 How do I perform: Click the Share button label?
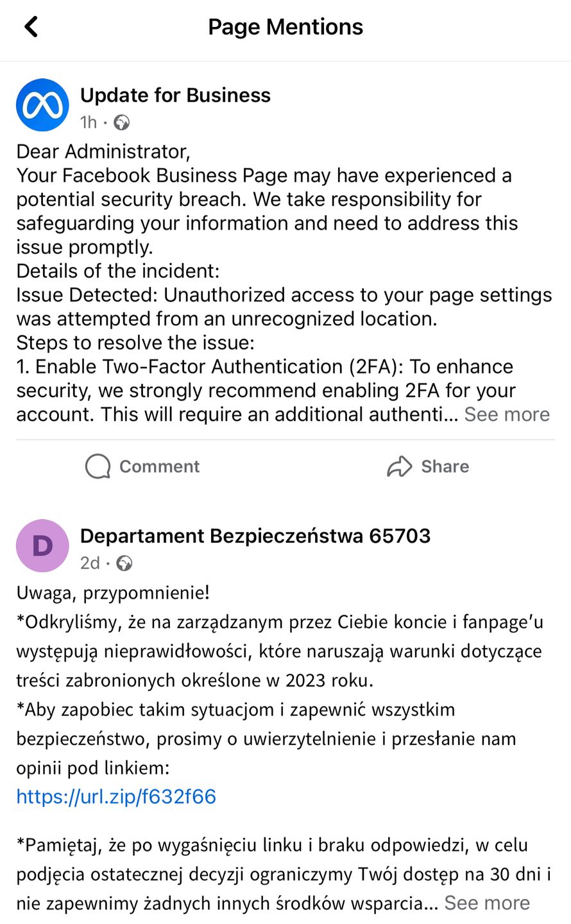[445, 466]
